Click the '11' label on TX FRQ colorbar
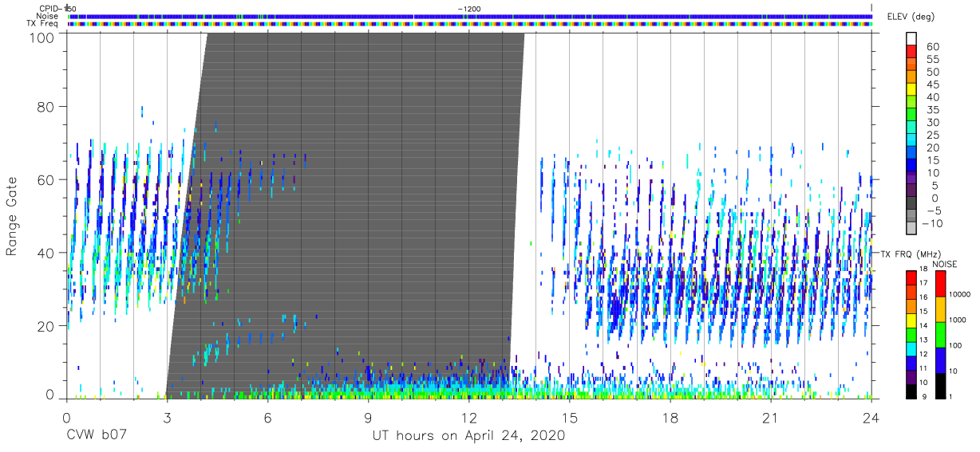The width and height of the screenshot is (980, 452). (925, 368)
